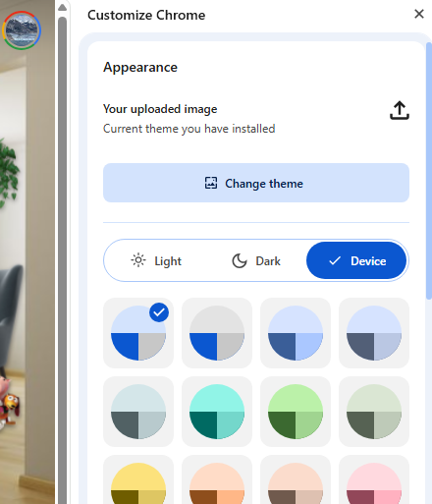Click the image icon inside Change theme
Image resolution: width=432 pixels, height=504 pixels.
coord(211,183)
